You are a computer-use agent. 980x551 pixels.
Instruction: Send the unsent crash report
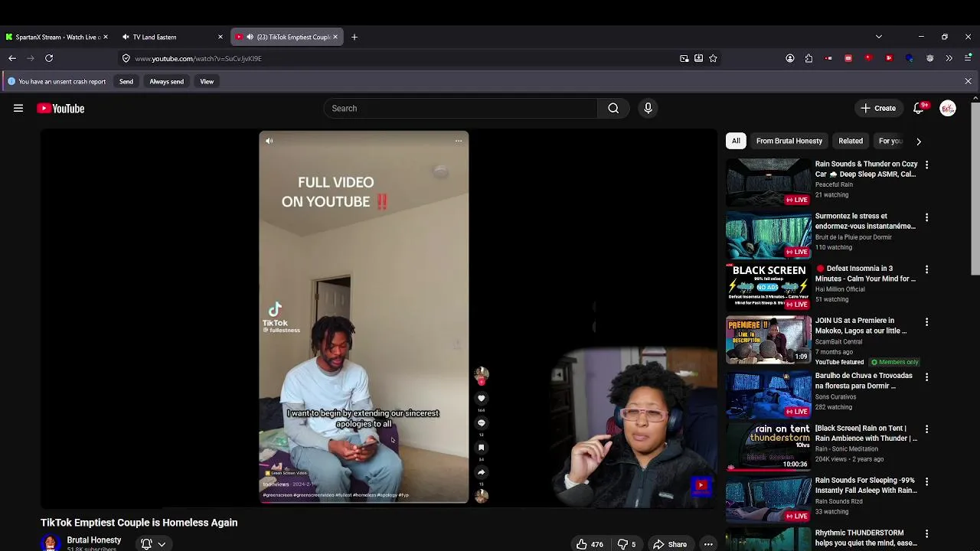pyautogui.click(x=126, y=81)
